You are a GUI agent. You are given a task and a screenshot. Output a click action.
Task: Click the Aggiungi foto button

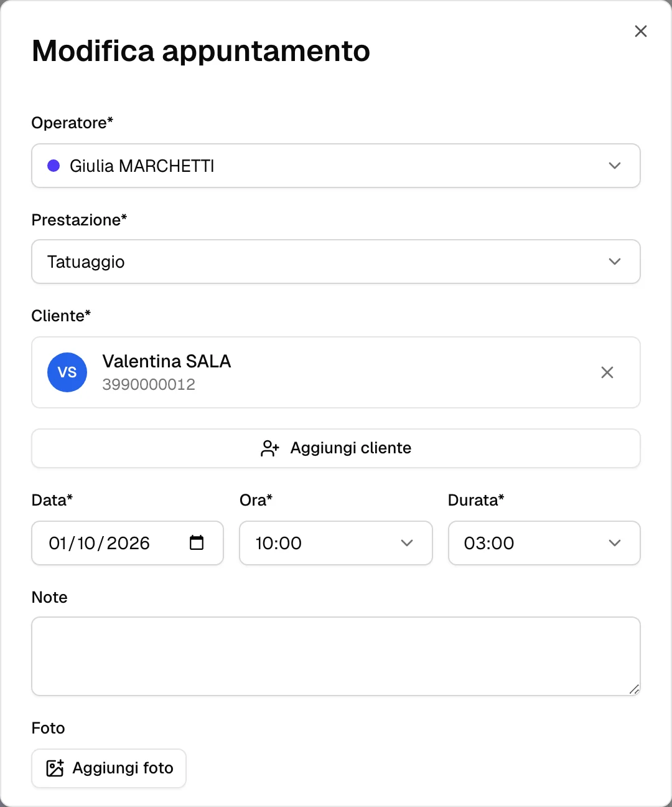tap(109, 768)
